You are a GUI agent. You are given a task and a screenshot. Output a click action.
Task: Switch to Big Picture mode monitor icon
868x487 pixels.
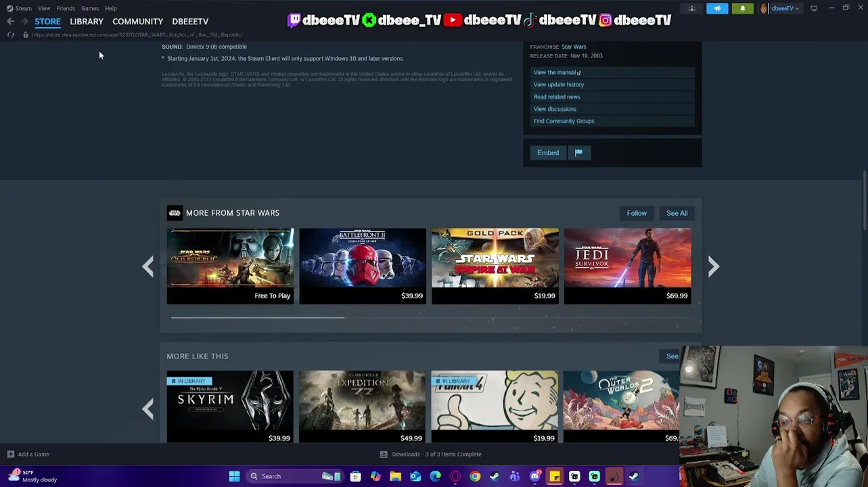(814, 8)
